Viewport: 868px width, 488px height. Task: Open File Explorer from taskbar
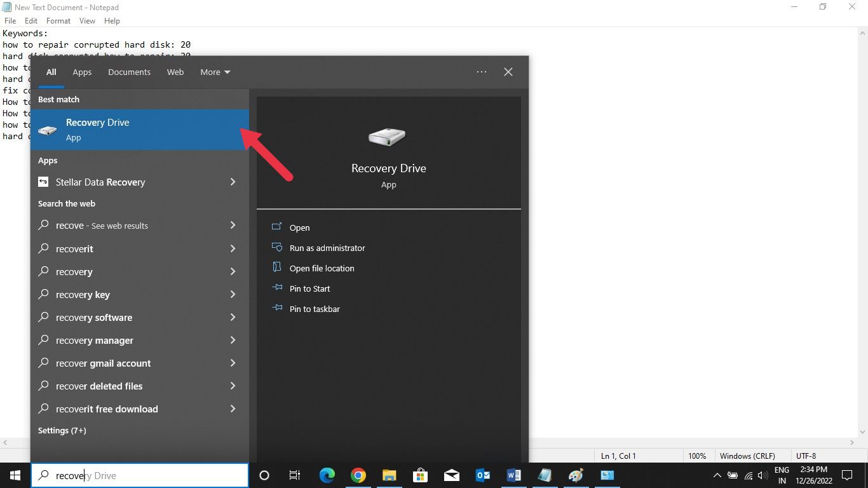point(390,475)
